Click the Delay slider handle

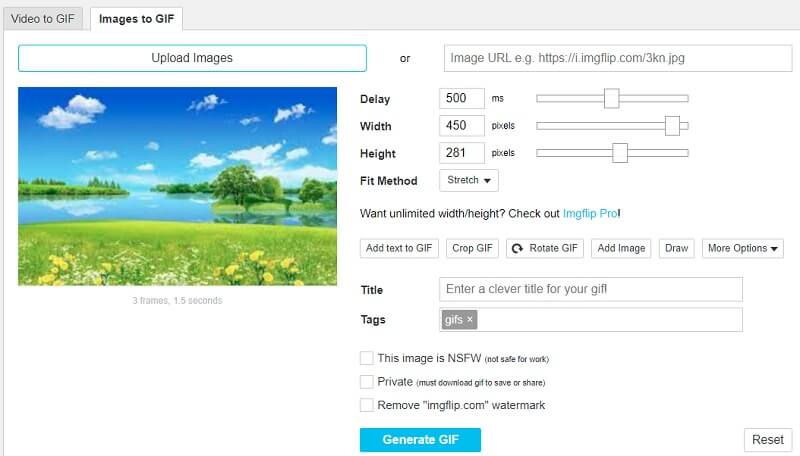(x=612, y=98)
